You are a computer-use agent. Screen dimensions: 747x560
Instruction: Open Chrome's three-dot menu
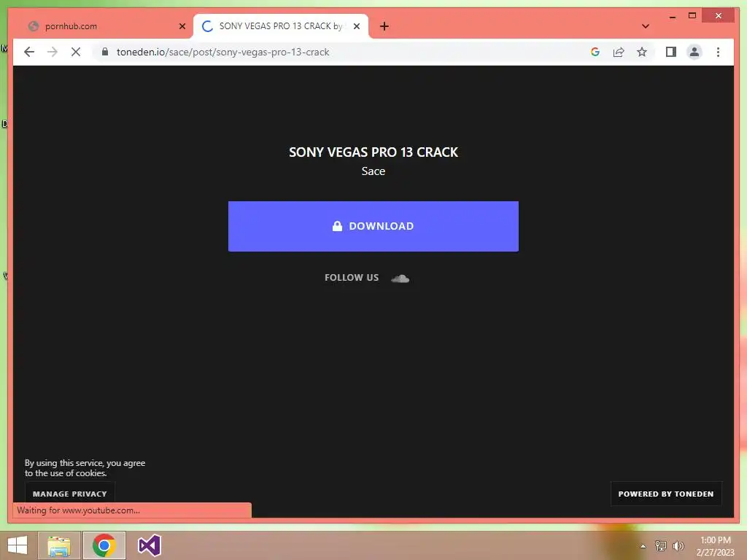tap(718, 52)
